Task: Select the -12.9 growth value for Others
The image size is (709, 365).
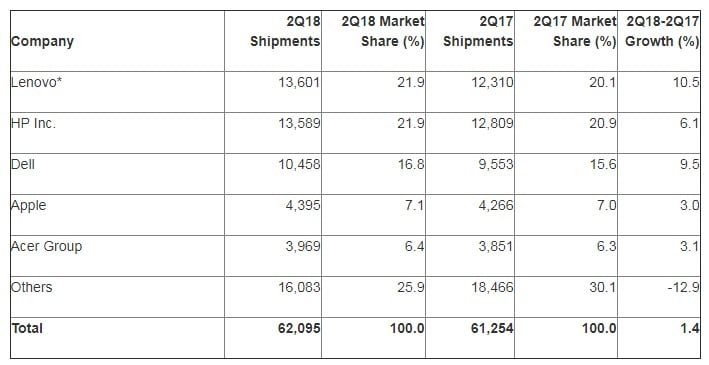Action: point(684,287)
